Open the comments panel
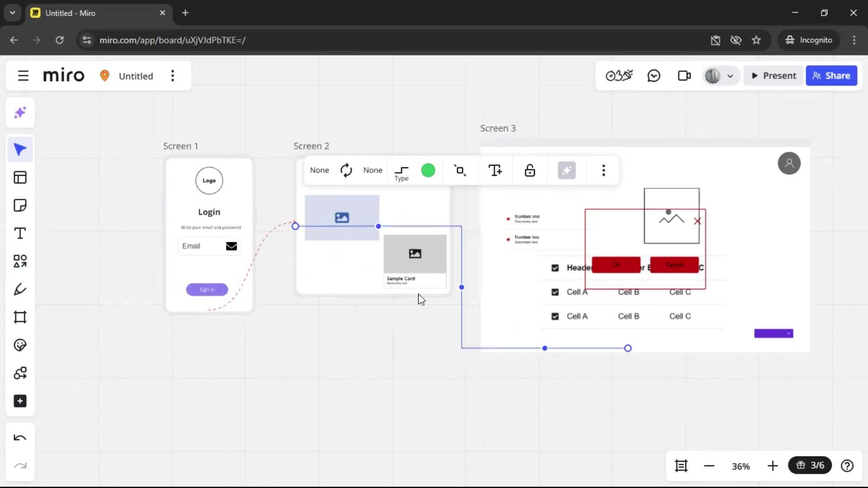 pos(654,76)
